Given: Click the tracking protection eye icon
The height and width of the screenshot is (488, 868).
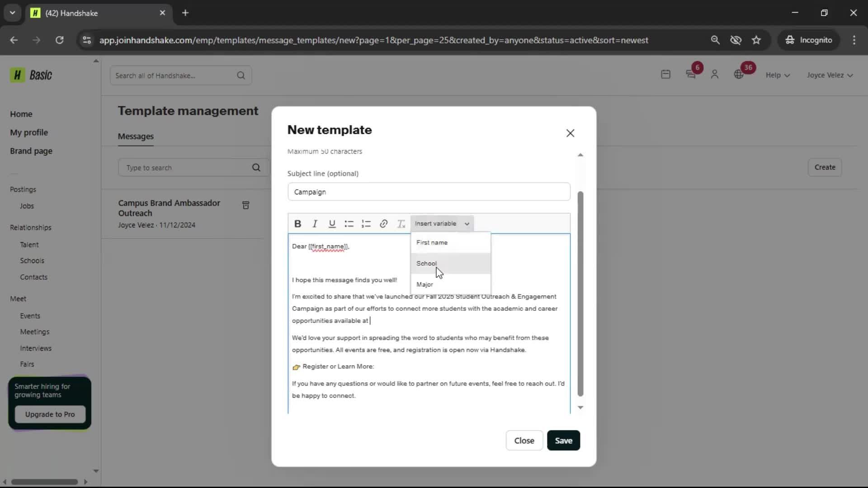Looking at the screenshot, I should pyautogui.click(x=736, y=40).
